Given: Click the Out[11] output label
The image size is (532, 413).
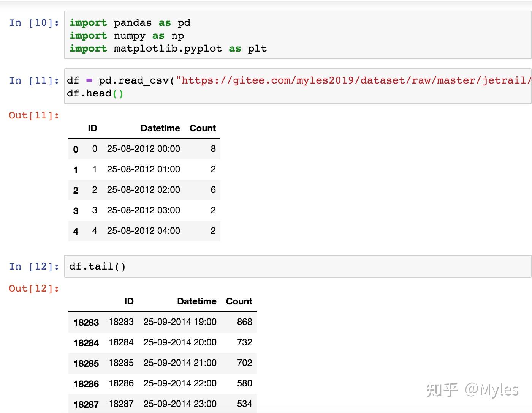Looking at the screenshot, I should click(33, 115).
